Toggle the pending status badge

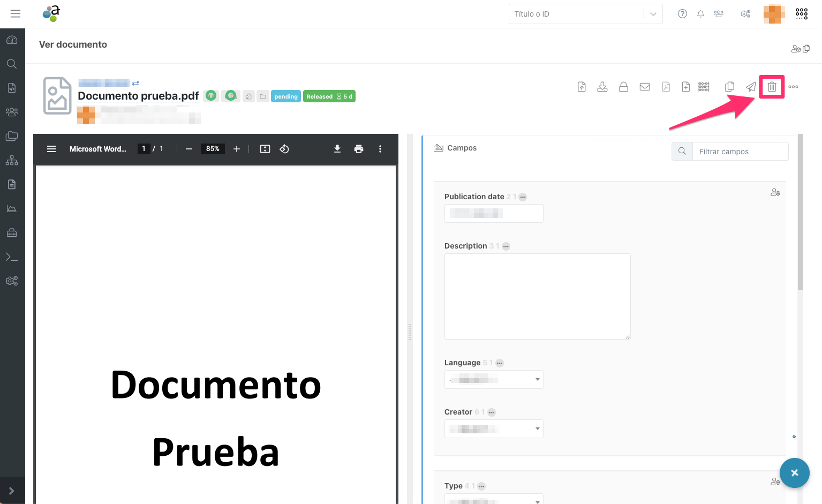[285, 96]
